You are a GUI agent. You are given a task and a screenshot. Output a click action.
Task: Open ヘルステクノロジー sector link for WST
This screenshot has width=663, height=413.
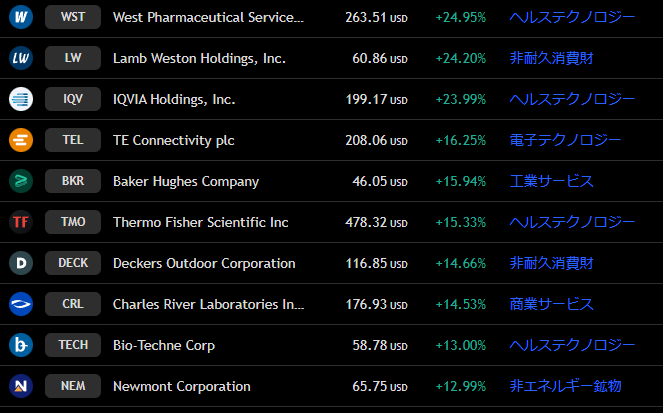(x=572, y=17)
